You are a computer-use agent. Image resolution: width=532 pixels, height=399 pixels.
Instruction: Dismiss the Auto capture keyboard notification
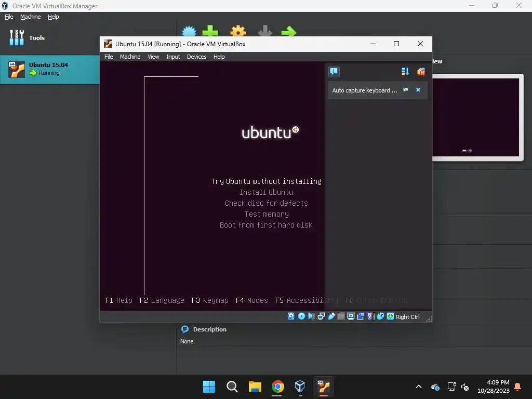(x=418, y=90)
